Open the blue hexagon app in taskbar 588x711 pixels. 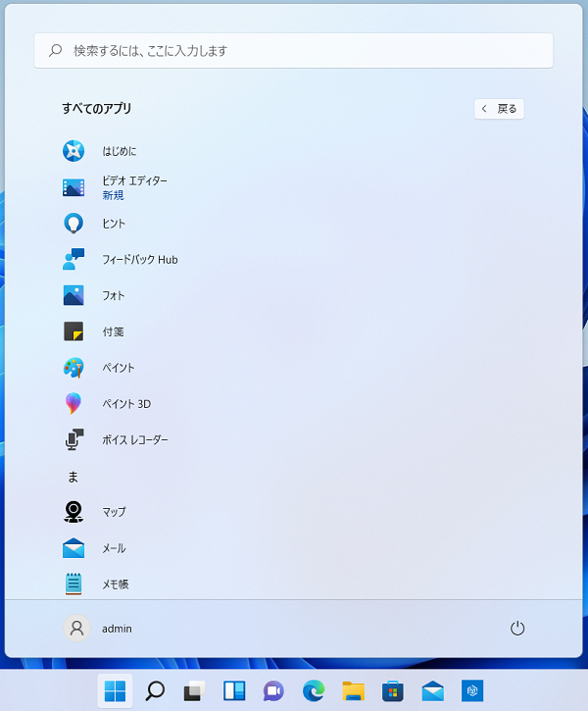coord(472,690)
